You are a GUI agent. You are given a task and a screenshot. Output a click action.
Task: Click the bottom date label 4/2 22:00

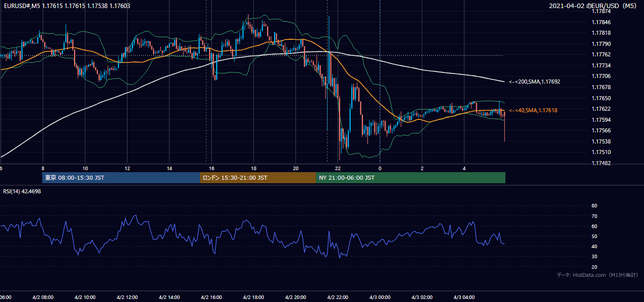338,297
